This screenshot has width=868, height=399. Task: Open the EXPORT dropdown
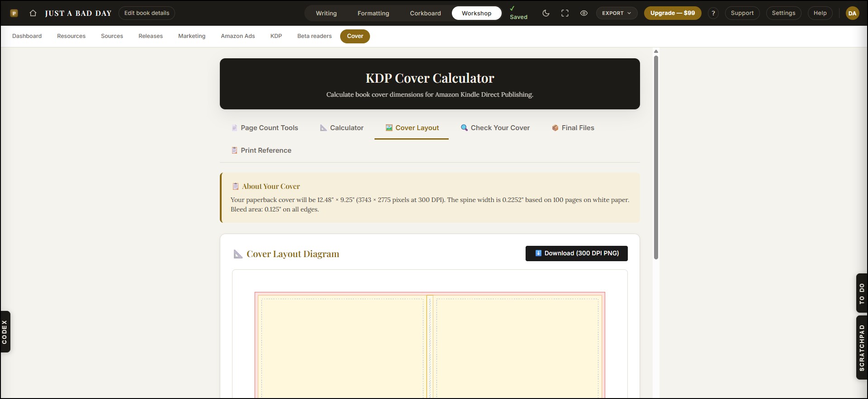click(617, 13)
